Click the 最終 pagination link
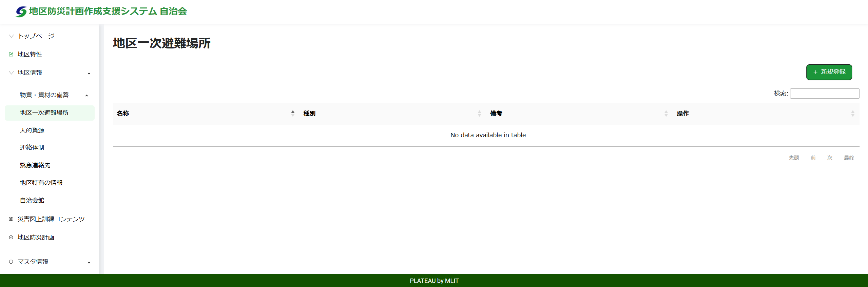 pyautogui.click(x=849, y=158)
